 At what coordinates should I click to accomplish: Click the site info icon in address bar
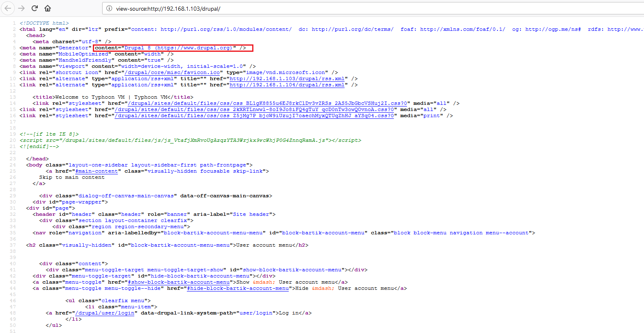click(109, 8)
